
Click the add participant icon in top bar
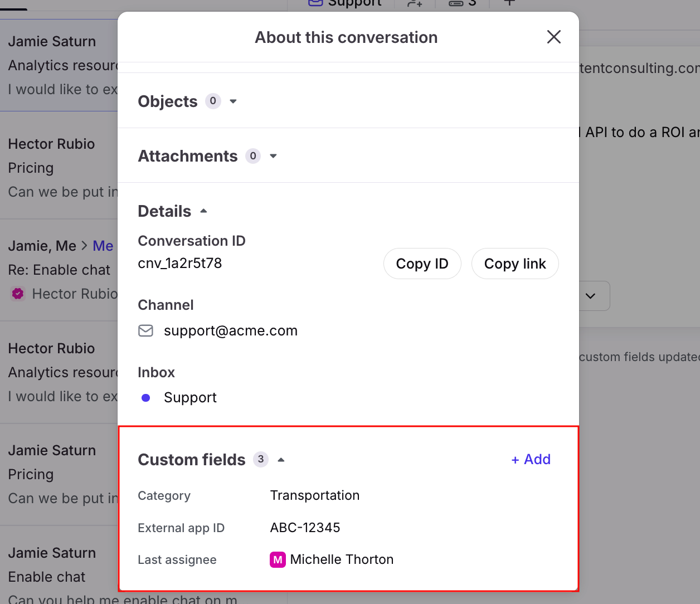pyautogui.click(x=414, y=3)
